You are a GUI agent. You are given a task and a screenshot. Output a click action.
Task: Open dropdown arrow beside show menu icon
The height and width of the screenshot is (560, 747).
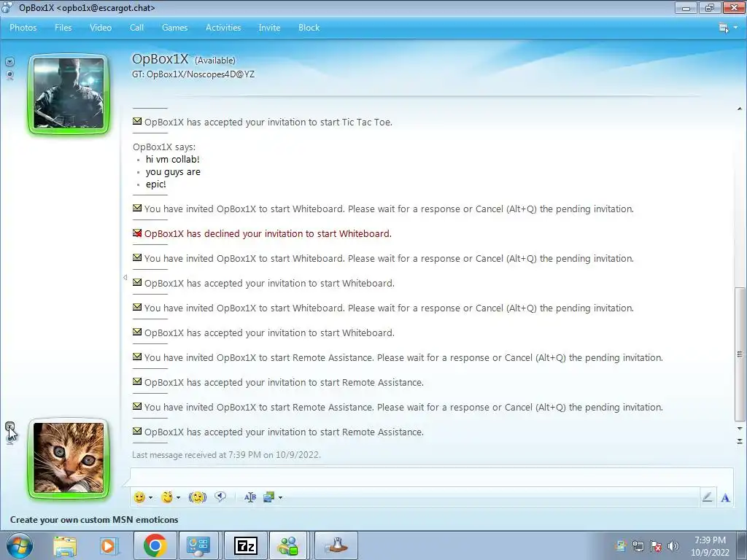735,28
